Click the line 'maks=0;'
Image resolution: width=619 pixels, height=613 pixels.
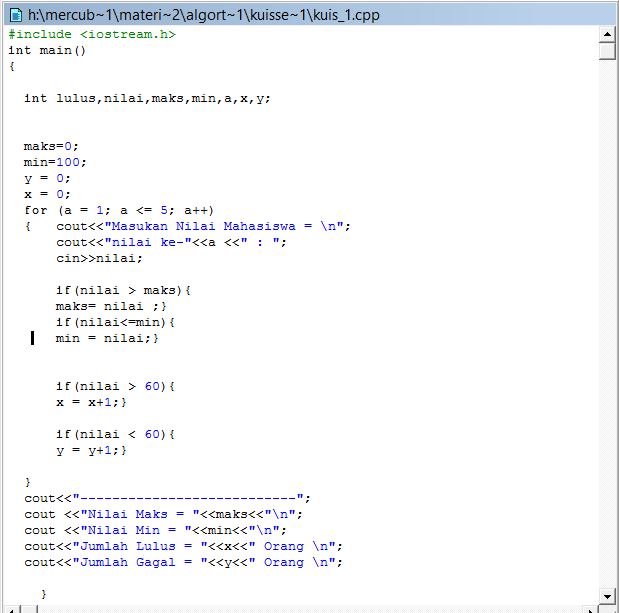coord(51,146)
